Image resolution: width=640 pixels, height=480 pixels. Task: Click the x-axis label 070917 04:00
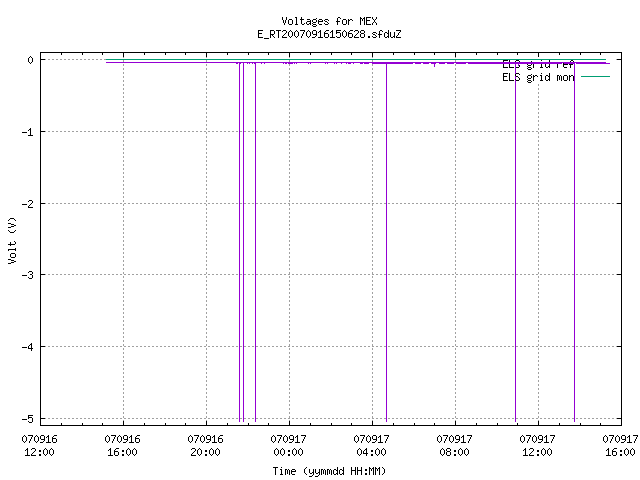point(371,446)
